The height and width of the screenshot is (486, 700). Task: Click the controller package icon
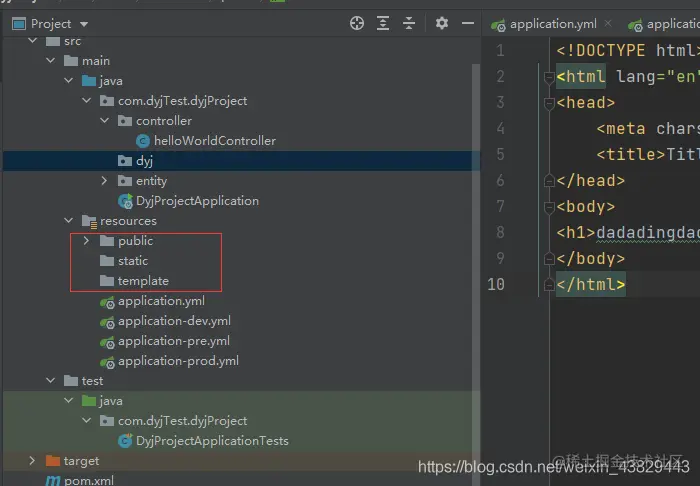[125, 120]
